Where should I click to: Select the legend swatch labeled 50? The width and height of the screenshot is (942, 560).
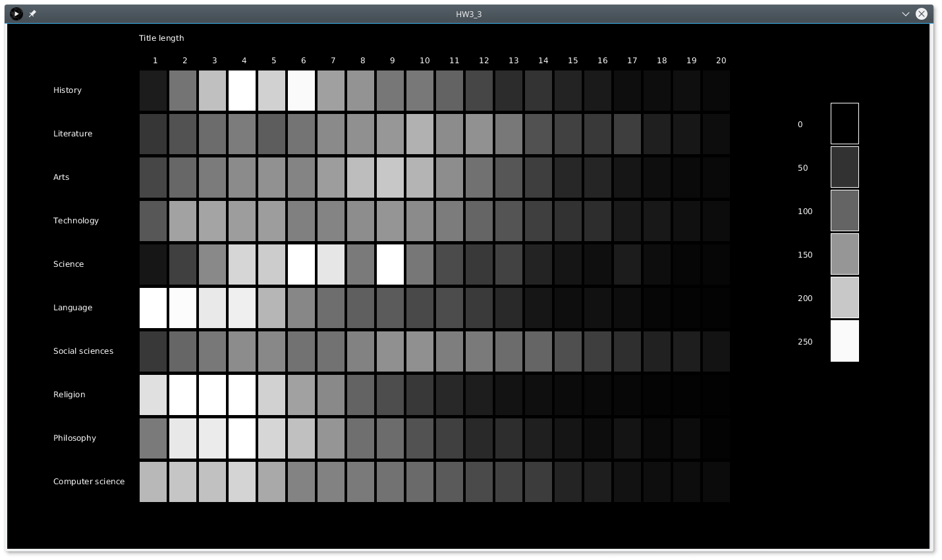pos(845,167)
